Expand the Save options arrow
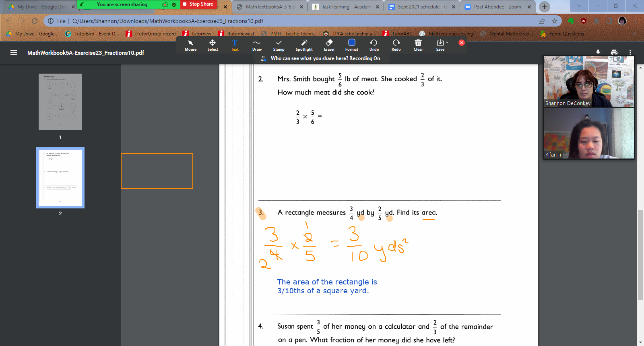The width and height of the screenshot is (644, 346). pyautogui.click(x=447, y=42)
